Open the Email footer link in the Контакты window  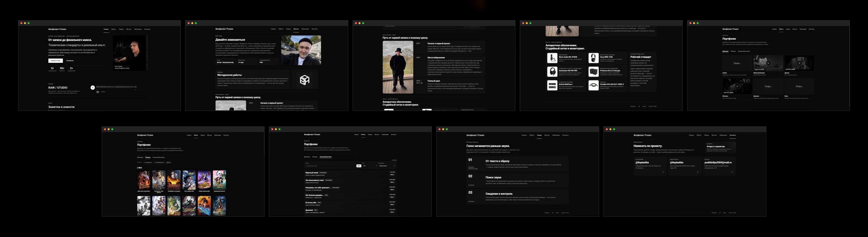pos(724,213)
